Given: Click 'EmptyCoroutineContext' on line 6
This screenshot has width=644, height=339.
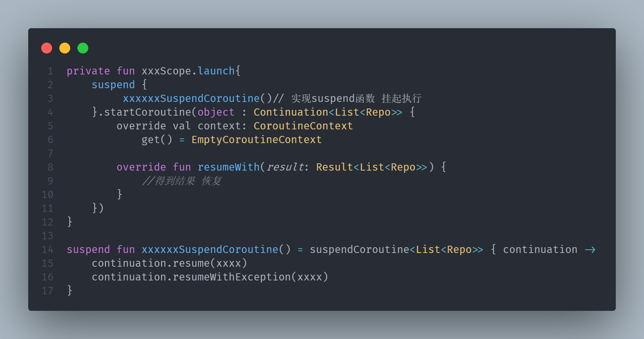Looking at the screenshot, I should 257,140.
